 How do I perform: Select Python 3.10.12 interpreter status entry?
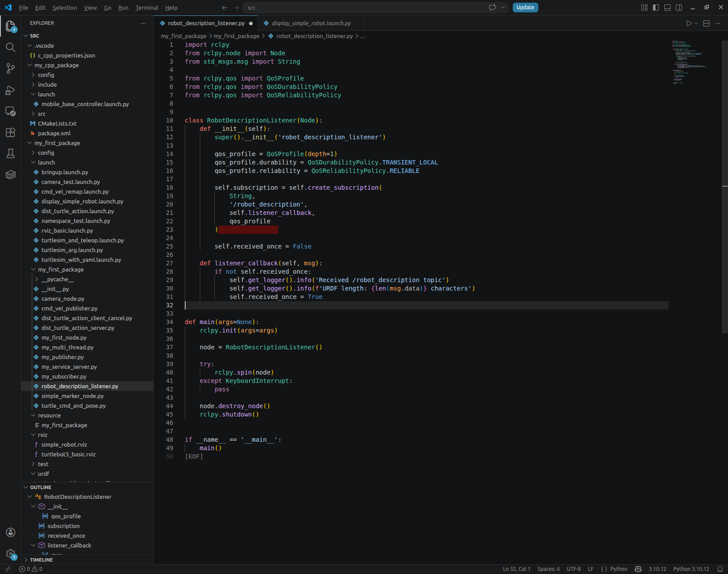click(x=691, y=569)
